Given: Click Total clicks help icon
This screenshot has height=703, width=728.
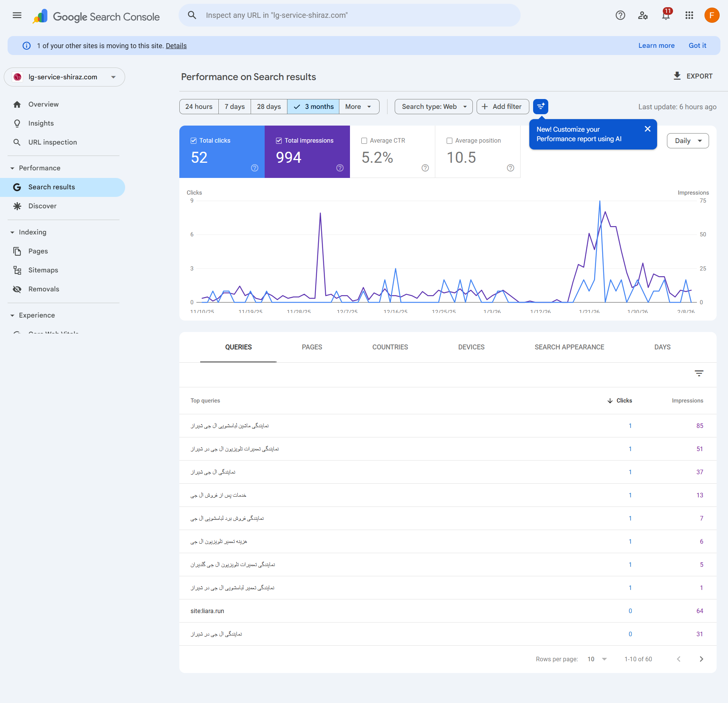Looking at the screenshot, I should (x=255, y=168).
